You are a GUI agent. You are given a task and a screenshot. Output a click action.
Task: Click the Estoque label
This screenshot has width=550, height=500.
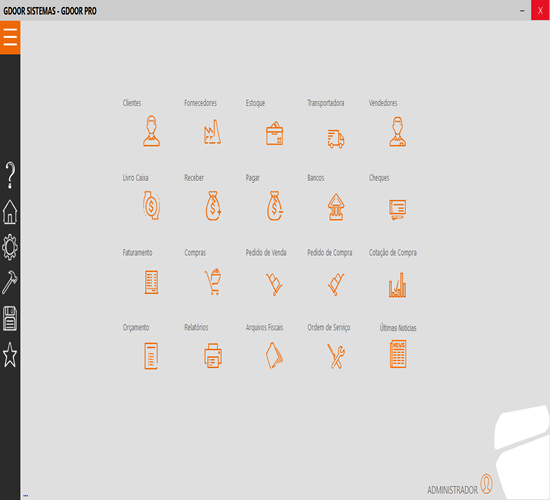pos(255,103)
